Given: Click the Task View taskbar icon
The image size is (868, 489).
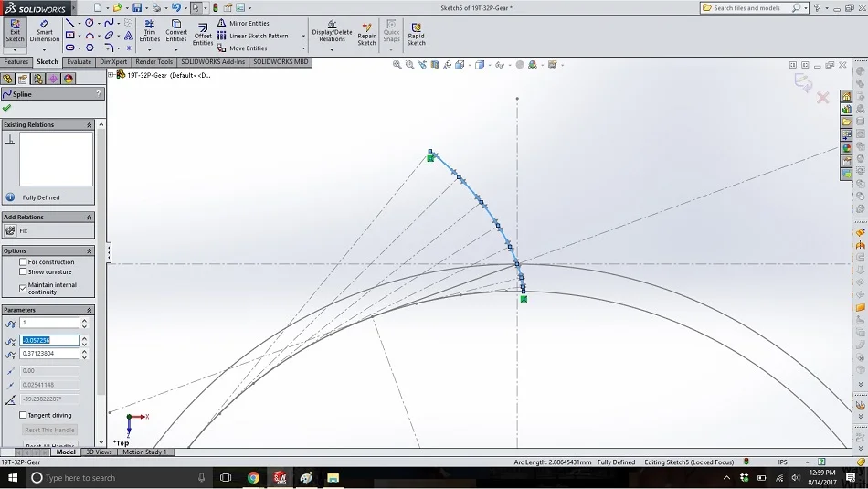Looking at the screenshot, I should (x=226, y=477).
